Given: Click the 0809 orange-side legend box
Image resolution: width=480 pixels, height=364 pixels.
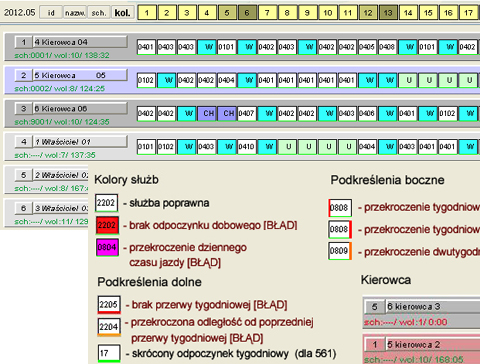Looking at the screenshot, I should (340, 251).
